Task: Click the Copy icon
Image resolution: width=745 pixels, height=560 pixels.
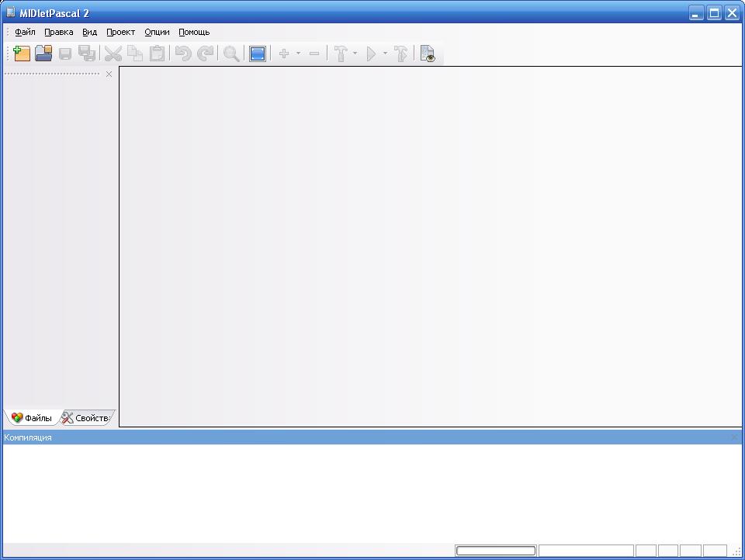Action: 135,54
